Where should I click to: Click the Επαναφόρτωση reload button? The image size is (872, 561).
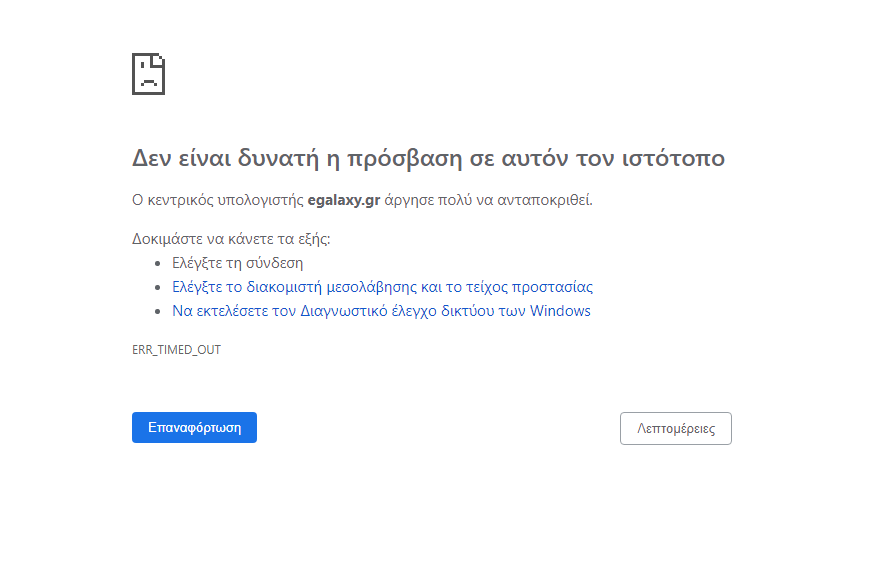point(194,428)
